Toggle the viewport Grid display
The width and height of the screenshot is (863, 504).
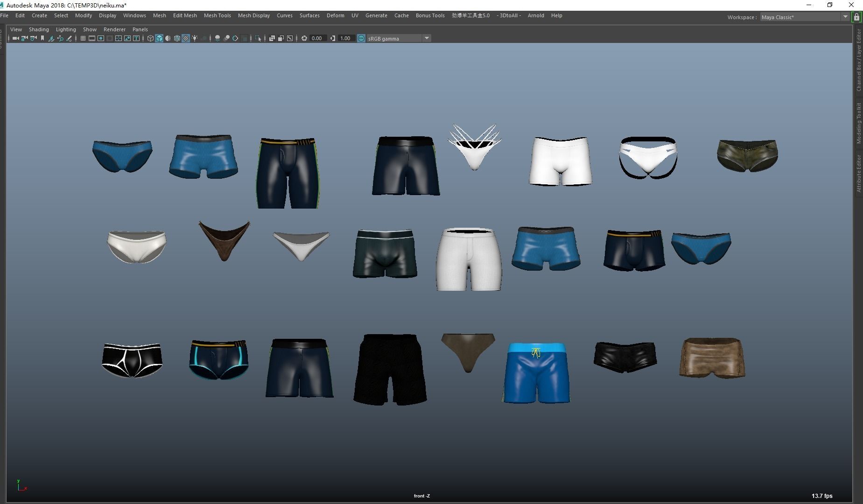[83, 38]
